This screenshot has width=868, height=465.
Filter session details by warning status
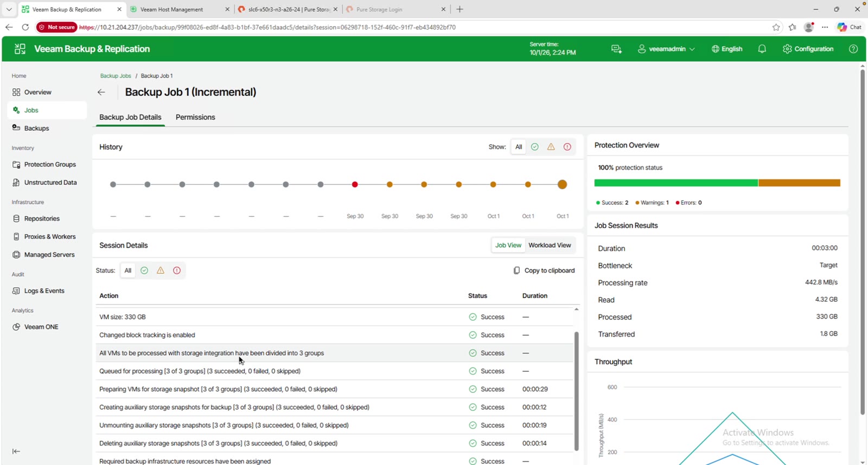coord(161,270)
